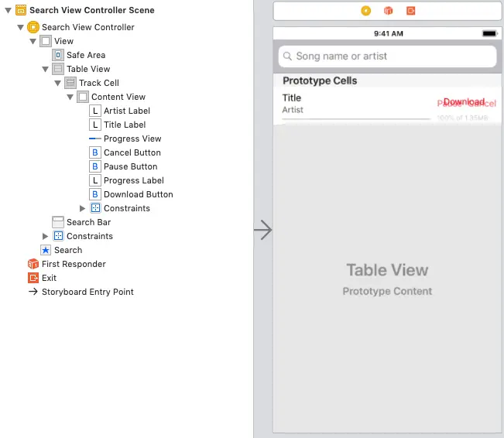The height and width of the screenshot is (438, 504).
Task: Select the Storyboard Entry Point arrow item
Action: click(x=87, y=292)
